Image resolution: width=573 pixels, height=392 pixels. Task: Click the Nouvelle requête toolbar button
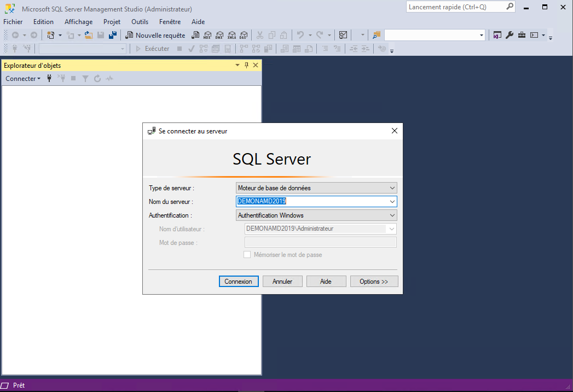[x=155, y=35]
